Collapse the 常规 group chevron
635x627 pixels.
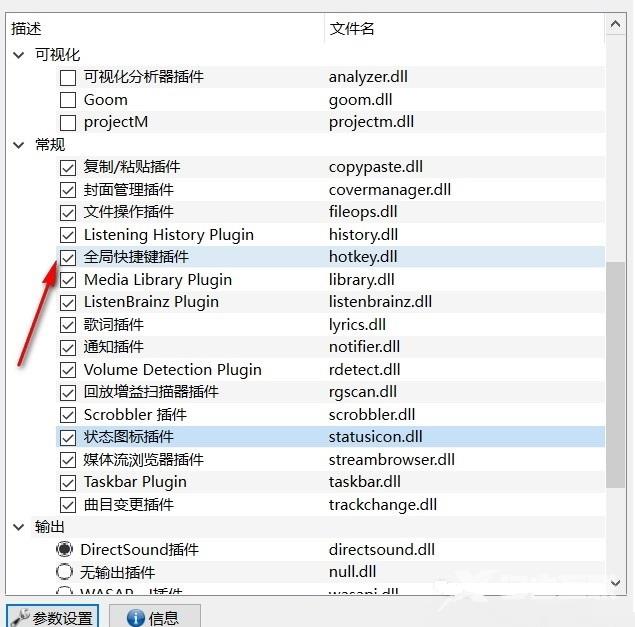(x=19, y=145)
